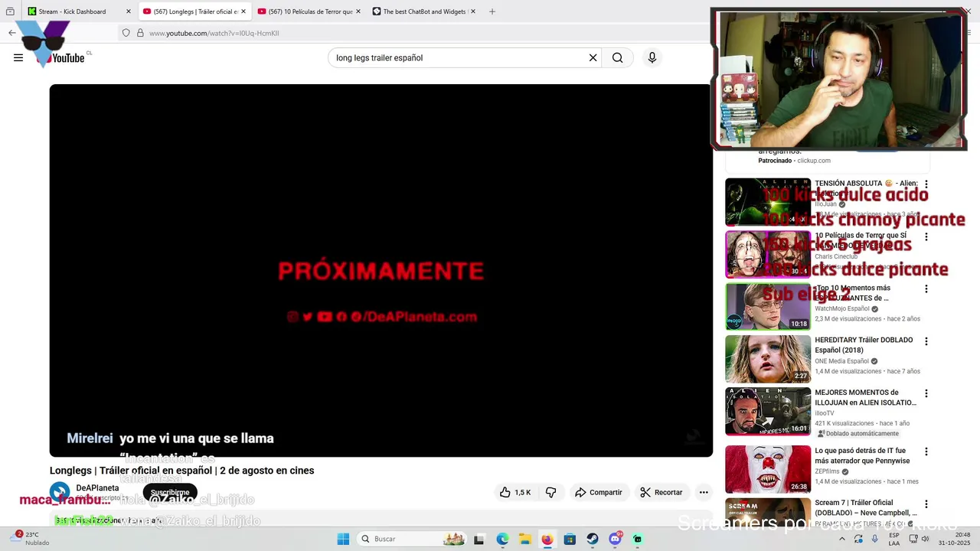Open options for MEJORES MOMENTOS ILLOJUAN video

[x=926, y=393]
